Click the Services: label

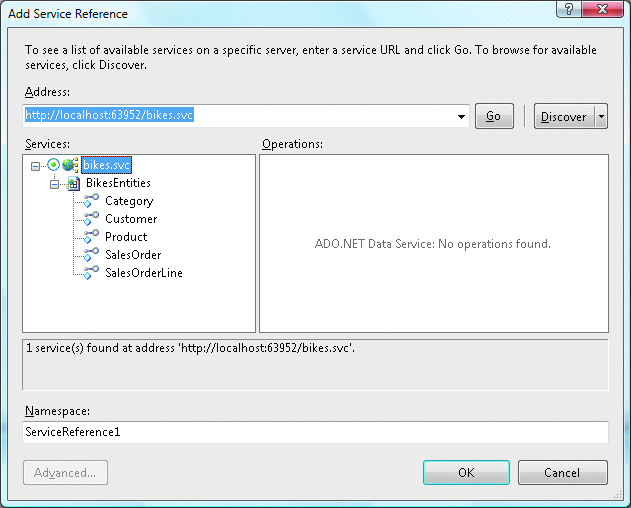point(47,144)
